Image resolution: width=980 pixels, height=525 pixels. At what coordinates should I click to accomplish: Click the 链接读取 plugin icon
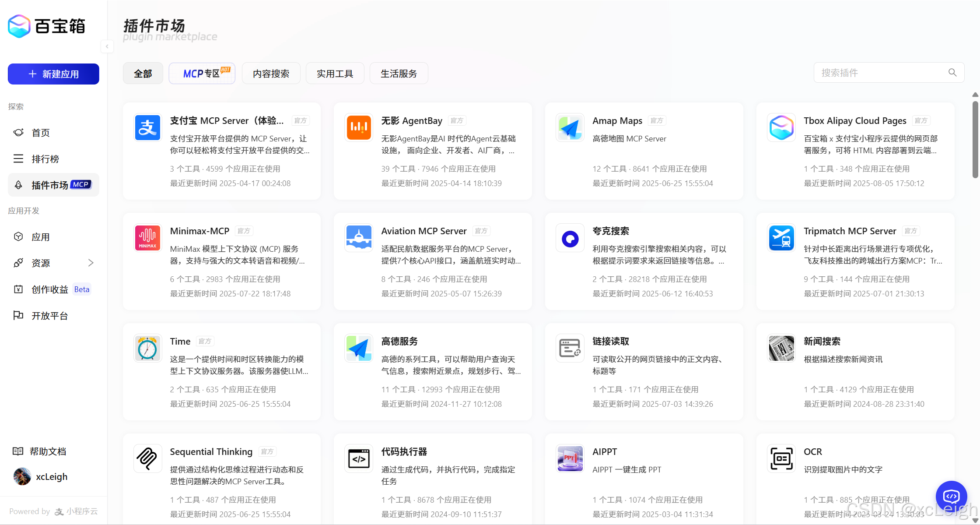point(570,349)
